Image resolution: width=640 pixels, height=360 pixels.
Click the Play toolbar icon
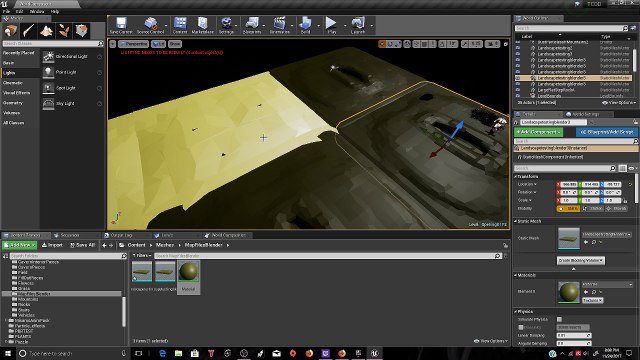(331, 25)
